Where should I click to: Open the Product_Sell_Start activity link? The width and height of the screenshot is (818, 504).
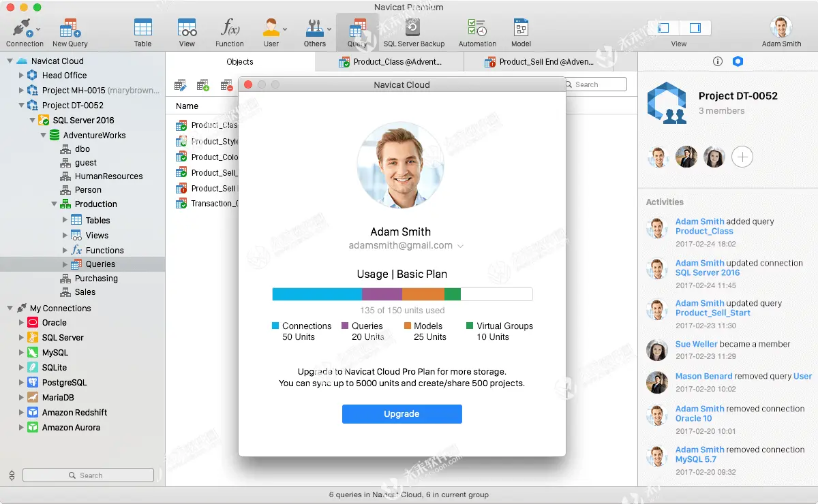pos(713,313)
